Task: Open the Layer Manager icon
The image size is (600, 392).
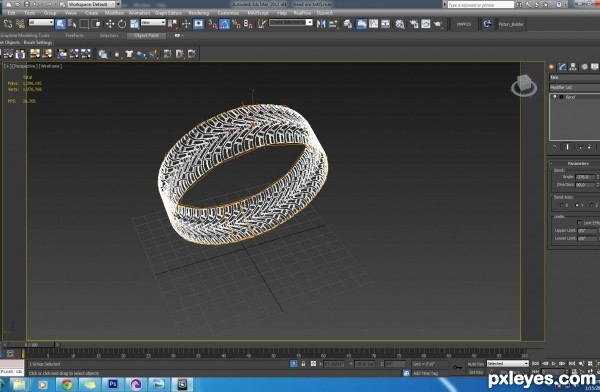Action: click(348, 24)
